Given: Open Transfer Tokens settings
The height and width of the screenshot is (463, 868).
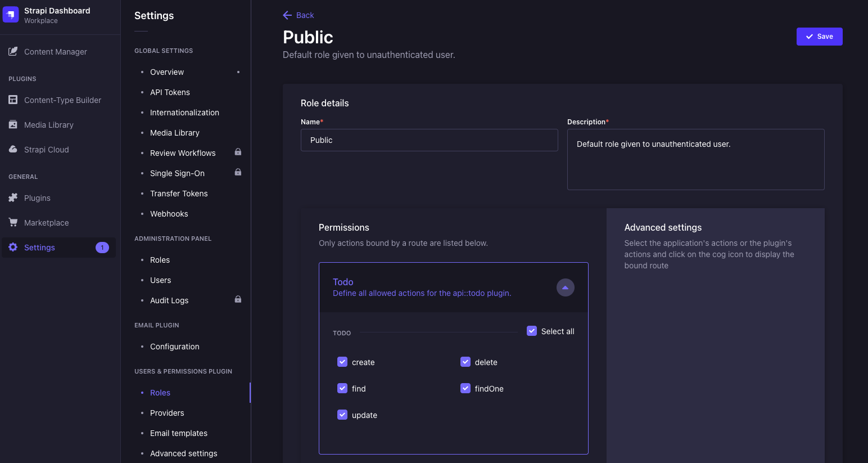Looking at the screenshot, I should [x=179, y=194].
